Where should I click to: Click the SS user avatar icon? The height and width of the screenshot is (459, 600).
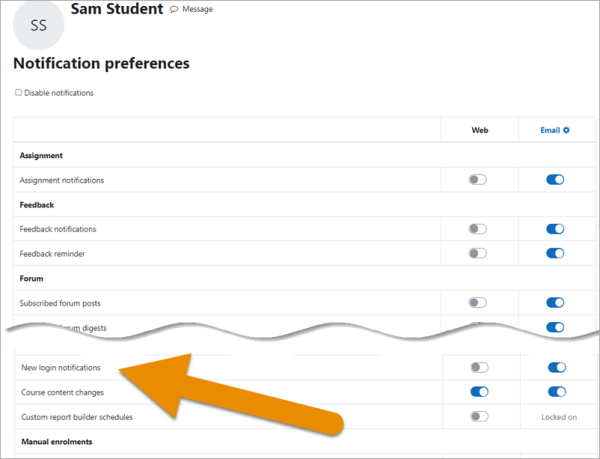(38, 25)
